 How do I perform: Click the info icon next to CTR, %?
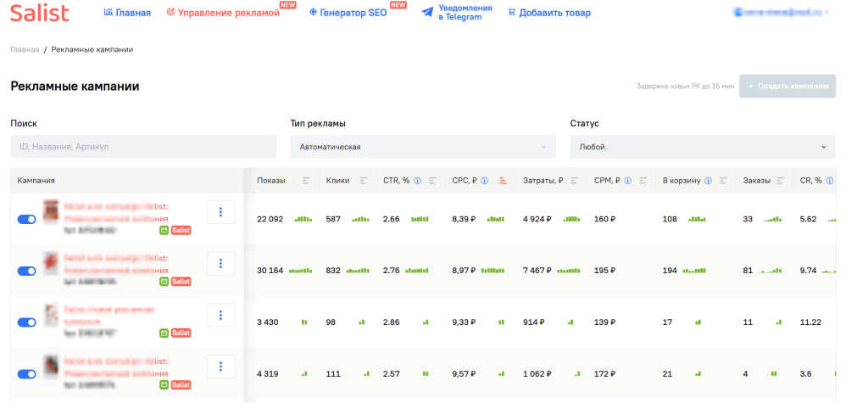pyautogui.click(x=417, y=181)
